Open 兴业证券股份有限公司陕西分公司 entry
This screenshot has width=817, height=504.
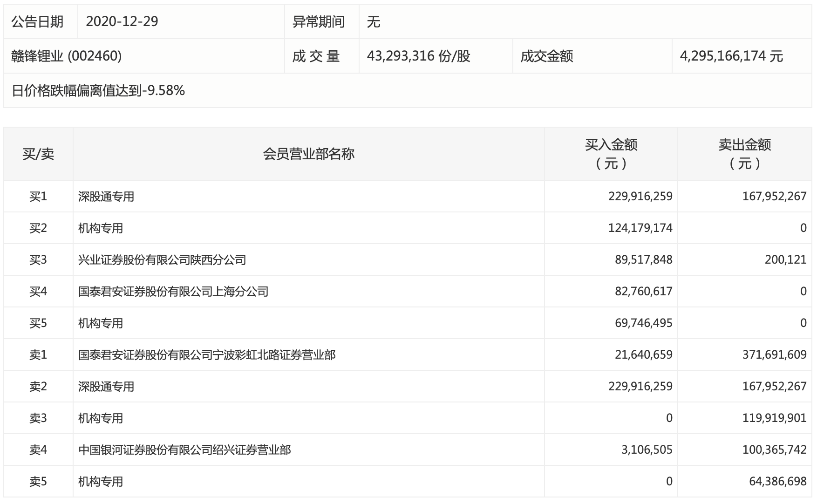(x=162, y=260)
